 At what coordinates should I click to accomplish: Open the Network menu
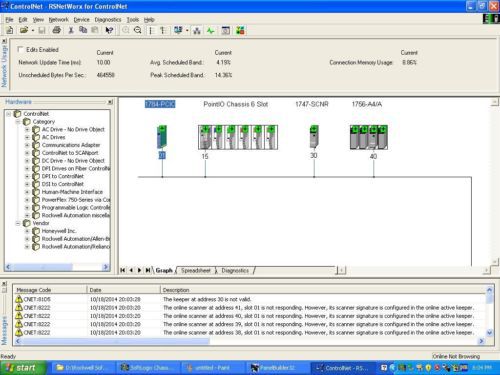pos(58,20)
